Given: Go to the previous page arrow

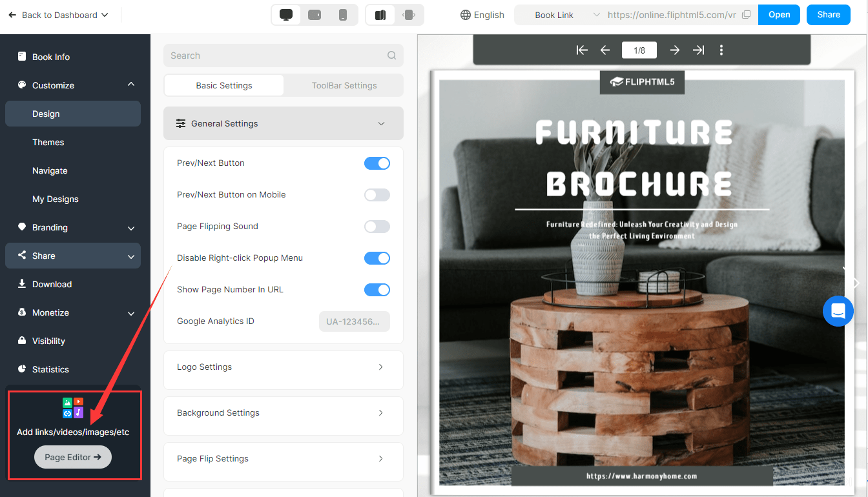Looking at the screenshot, I should tap(605, 50).
